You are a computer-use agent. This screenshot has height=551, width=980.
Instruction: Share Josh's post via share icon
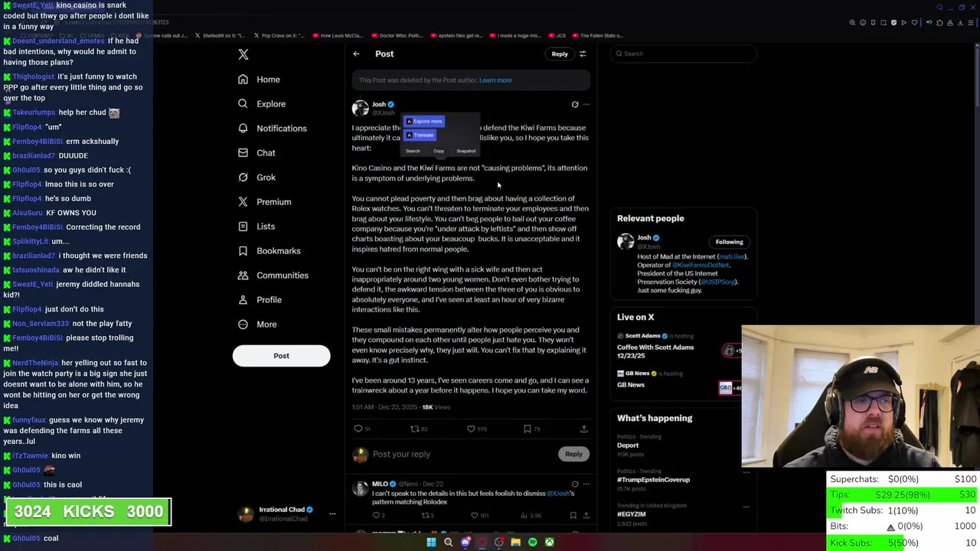[583, 429]
